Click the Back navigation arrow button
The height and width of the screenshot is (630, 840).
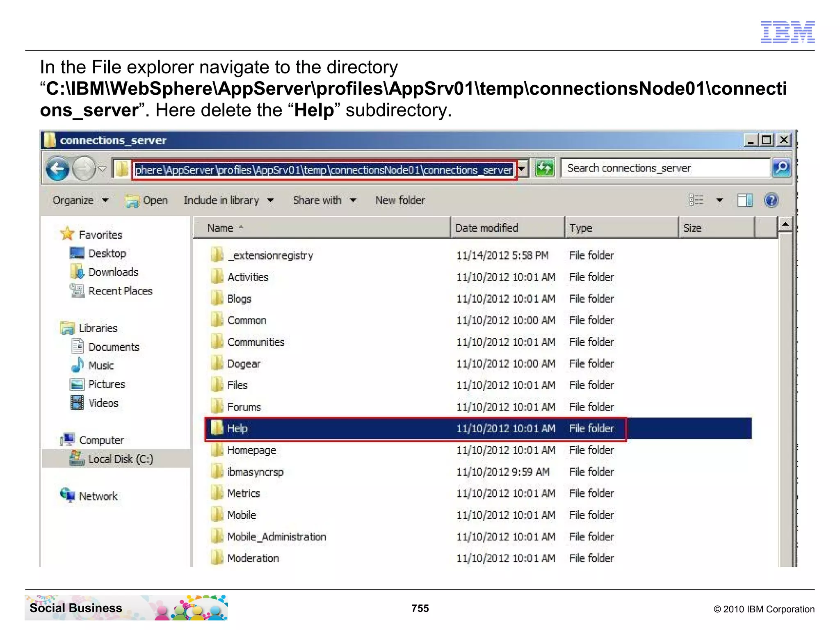tap(57, 169)
